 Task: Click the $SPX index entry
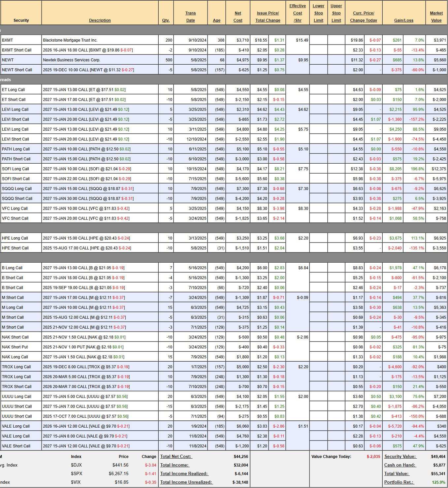tap(76, 474)
